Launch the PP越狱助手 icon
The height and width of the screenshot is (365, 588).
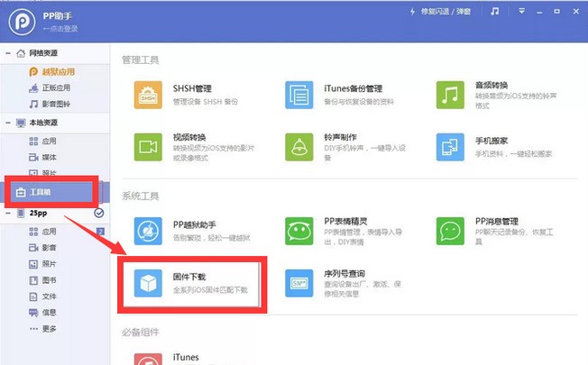[x=148, y=231]
